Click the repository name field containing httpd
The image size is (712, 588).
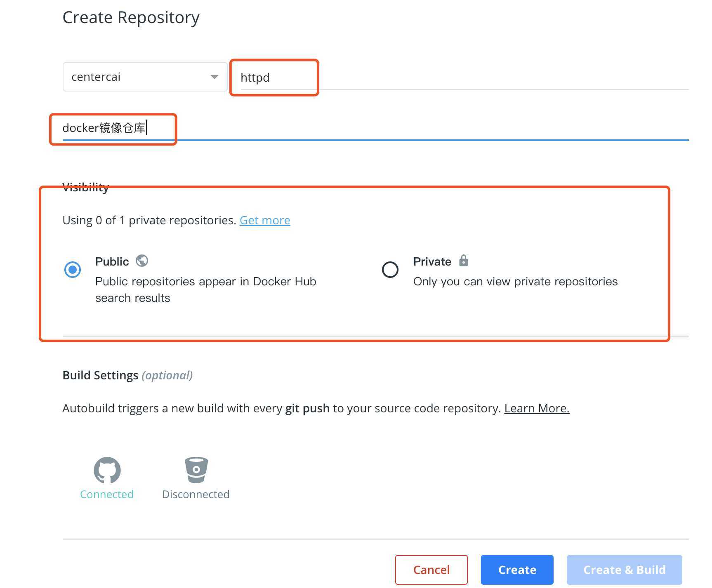[x=464, y=78]
